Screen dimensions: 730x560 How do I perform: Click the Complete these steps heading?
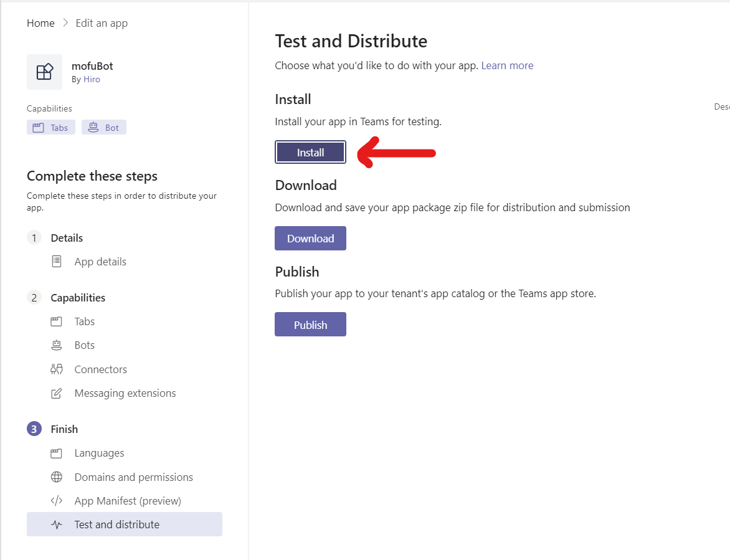pyautogui.click(x=92, y=176)
